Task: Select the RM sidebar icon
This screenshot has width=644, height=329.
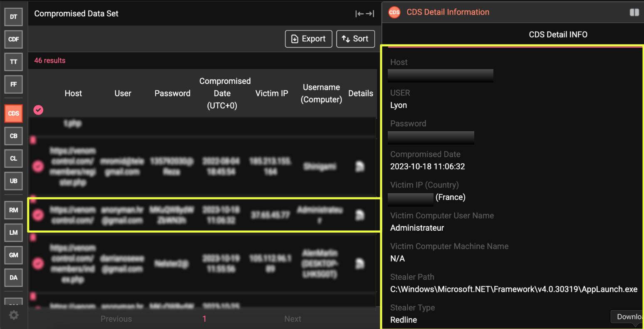Action: click(x=13, y=210)
